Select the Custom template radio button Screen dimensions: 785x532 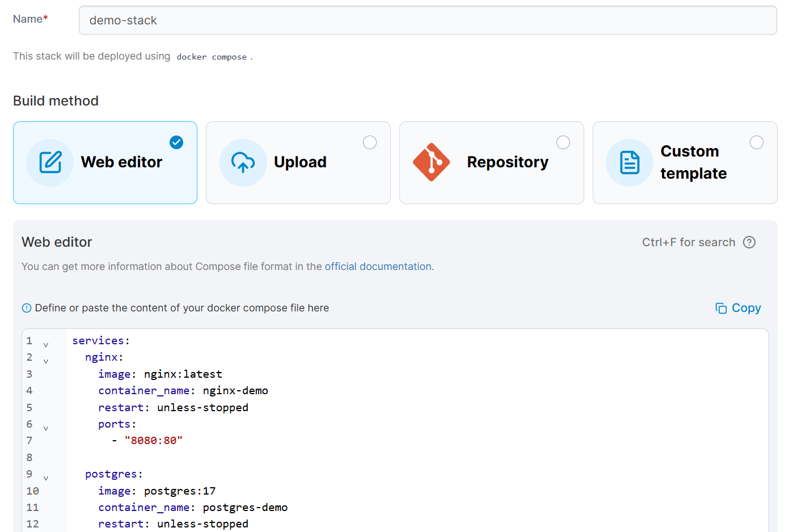click(x=757, y=142)
